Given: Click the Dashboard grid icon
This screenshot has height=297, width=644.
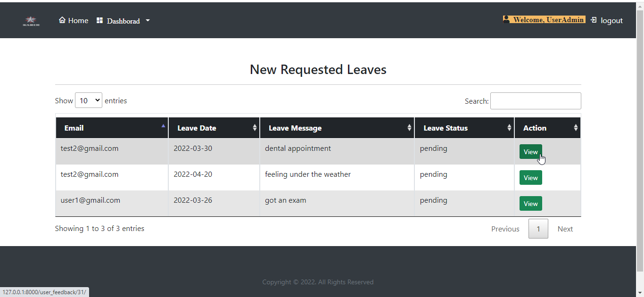Looking at the screenshot, I should (99, 20).
